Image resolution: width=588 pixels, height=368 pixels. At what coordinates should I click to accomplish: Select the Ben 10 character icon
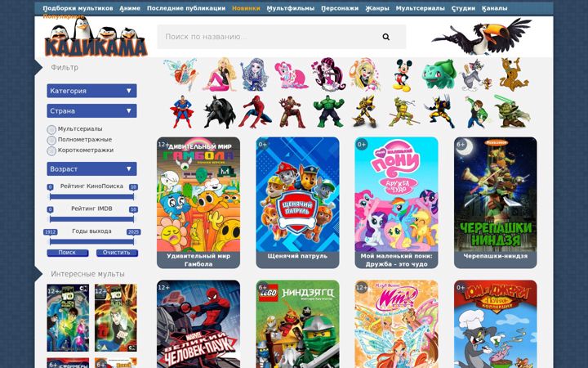[x=475, y=112]
